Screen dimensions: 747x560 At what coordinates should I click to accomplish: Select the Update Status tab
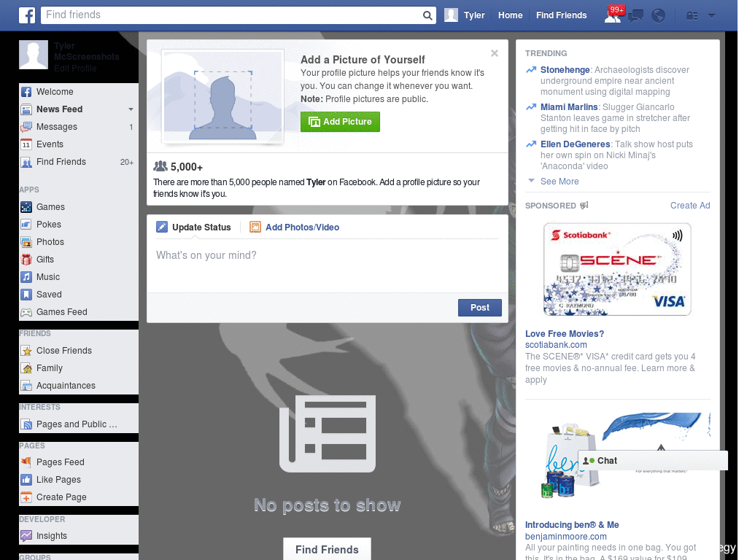(x=193, y=227)
